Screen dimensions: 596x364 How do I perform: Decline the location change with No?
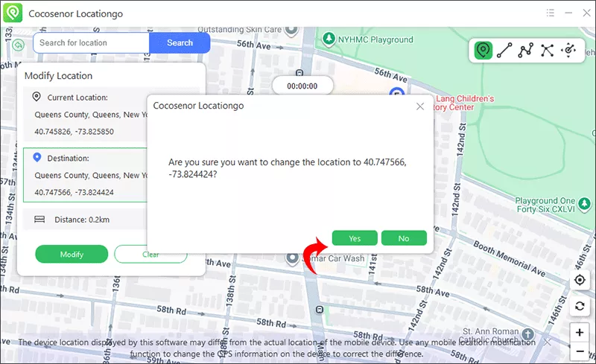[x=404, y=238]
